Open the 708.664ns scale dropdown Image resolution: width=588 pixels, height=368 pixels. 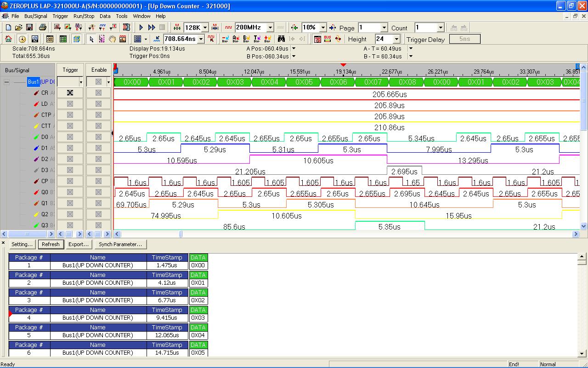(x=201, y=39)
